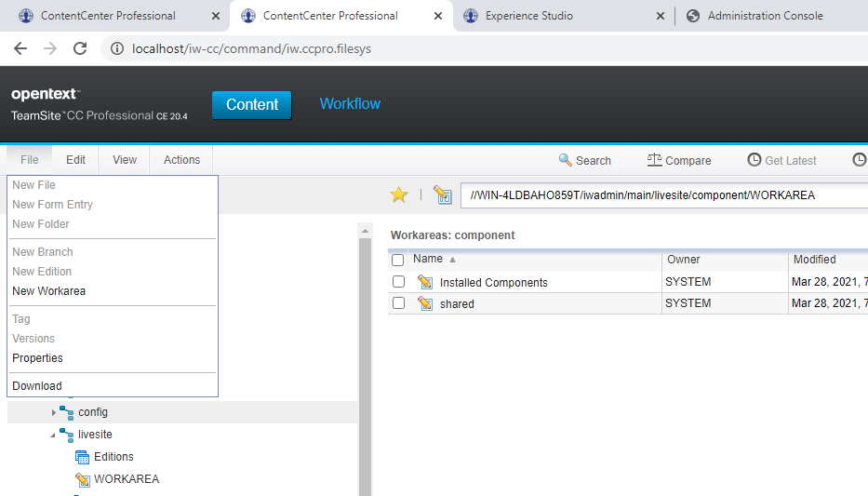868x496 pixels.
Task: Click workarea icon beside path field
Action: point(443,194)
